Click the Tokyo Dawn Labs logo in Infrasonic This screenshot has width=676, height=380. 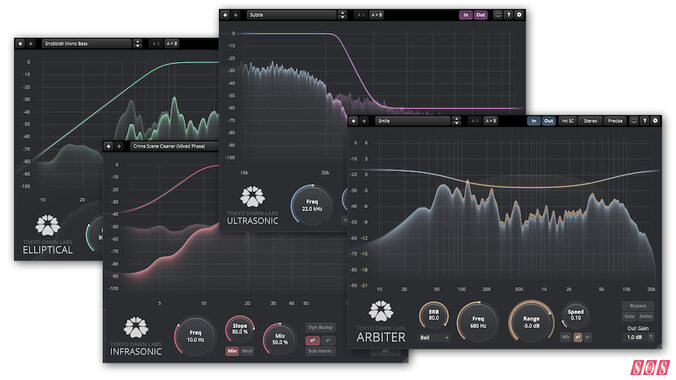point(136,327)
